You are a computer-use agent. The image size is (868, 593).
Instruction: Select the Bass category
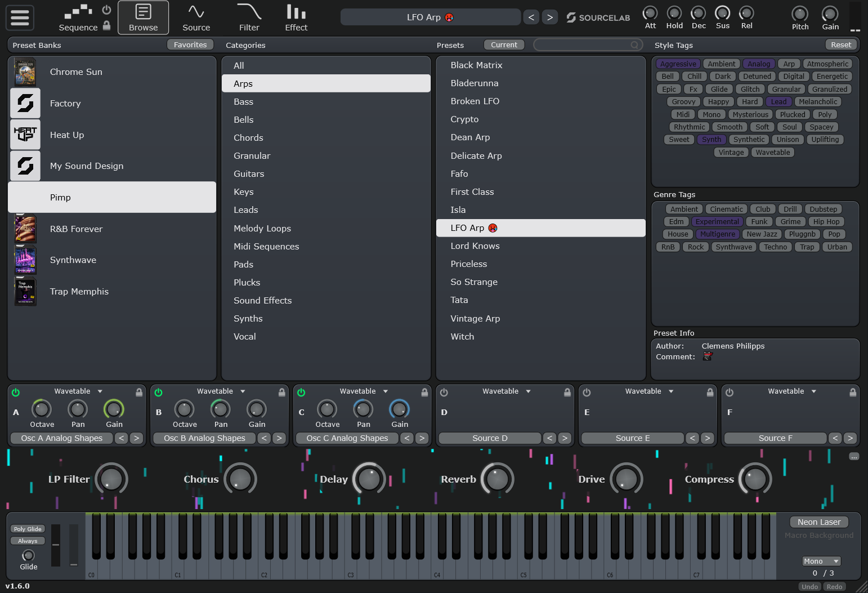click(244, 102)
